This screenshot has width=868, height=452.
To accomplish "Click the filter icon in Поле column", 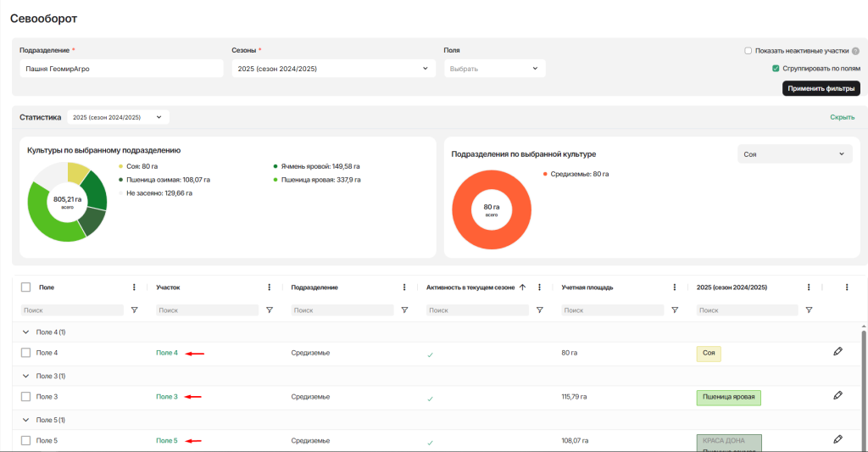I will point(134,310).
